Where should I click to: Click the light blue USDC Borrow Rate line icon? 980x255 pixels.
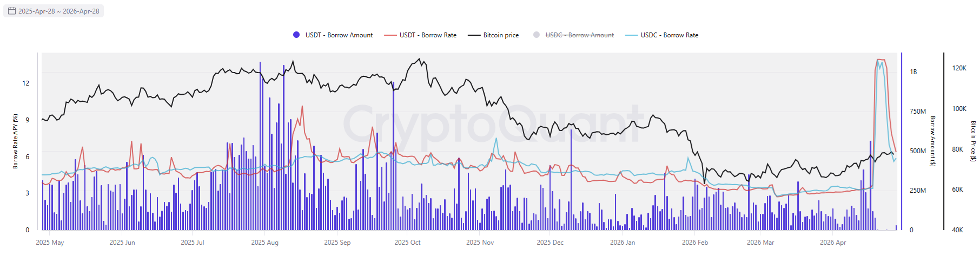[x=631, y=35]
